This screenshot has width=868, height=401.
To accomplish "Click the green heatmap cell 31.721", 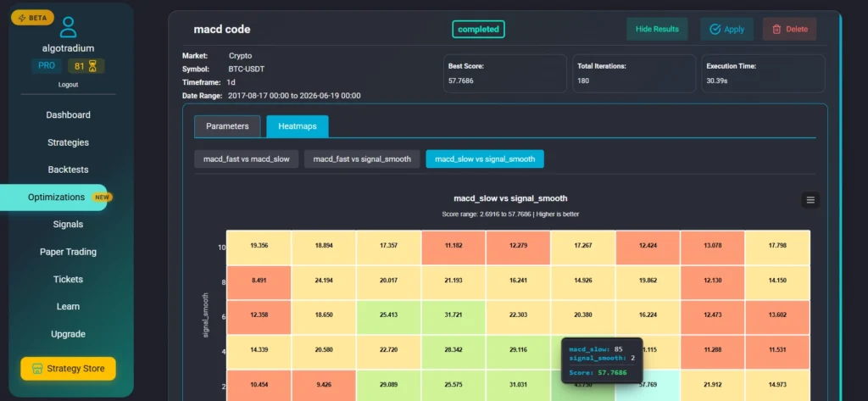I will pos(453,317).
